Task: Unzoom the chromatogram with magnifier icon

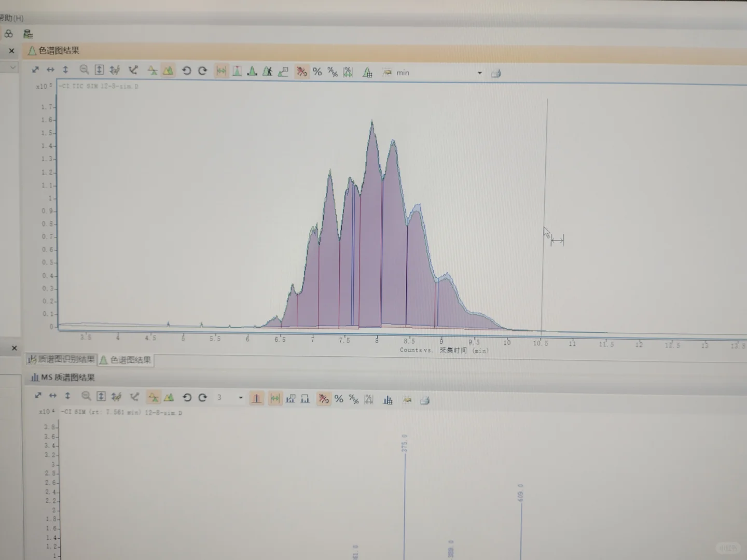Action: pos(84,69)
